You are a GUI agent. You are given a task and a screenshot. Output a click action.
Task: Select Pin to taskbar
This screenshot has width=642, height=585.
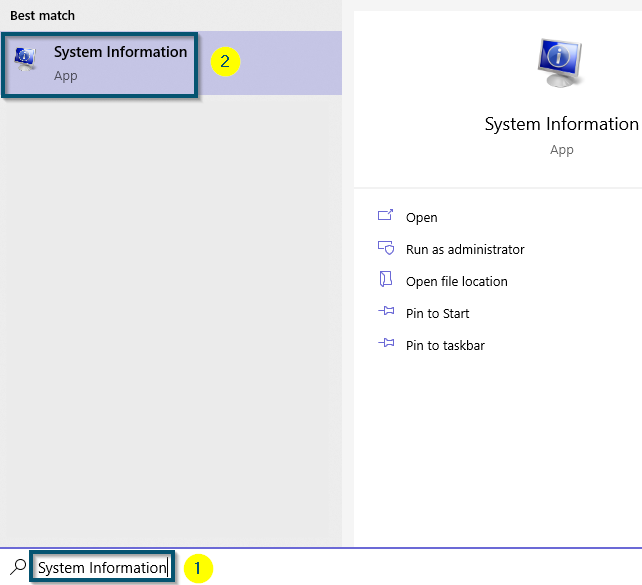pyautogui.click(x=445, y=346)
